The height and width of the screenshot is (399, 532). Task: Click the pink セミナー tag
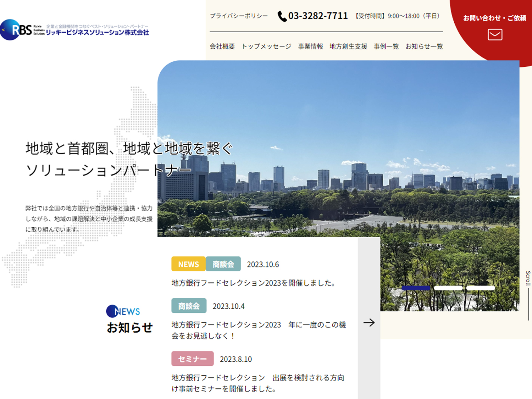[193, 359]
